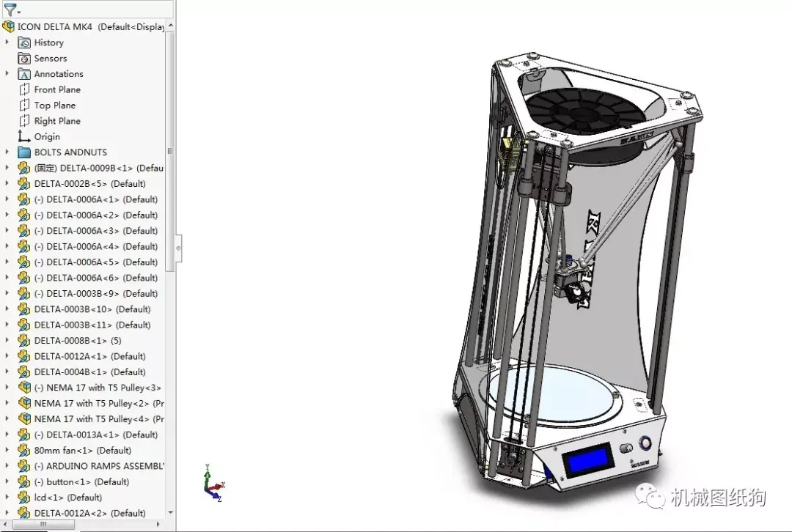Select the Top Plane icon

pos(23,106)
